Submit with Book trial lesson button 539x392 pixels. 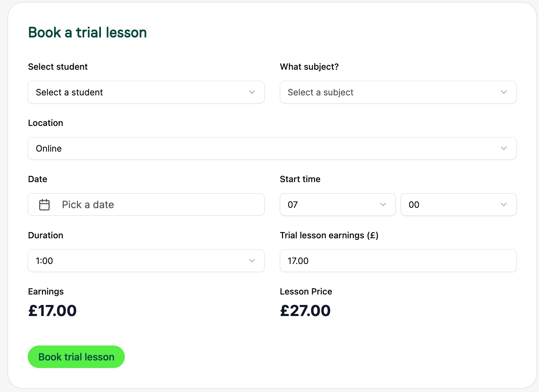76,357
